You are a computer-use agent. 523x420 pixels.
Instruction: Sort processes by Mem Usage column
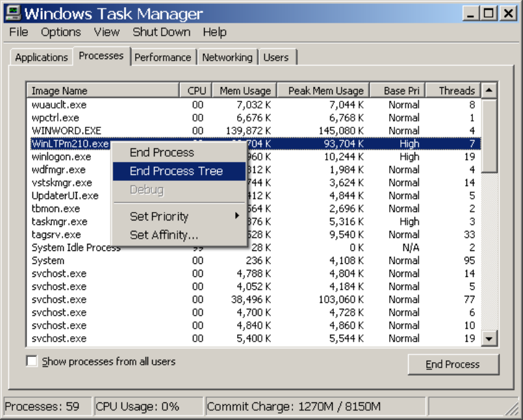(x=244, y=91)
